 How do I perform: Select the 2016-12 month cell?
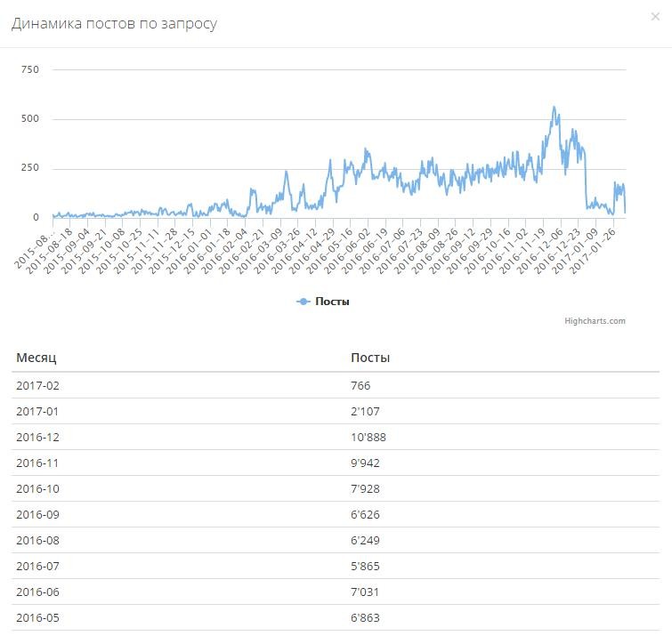pos(37,438)
